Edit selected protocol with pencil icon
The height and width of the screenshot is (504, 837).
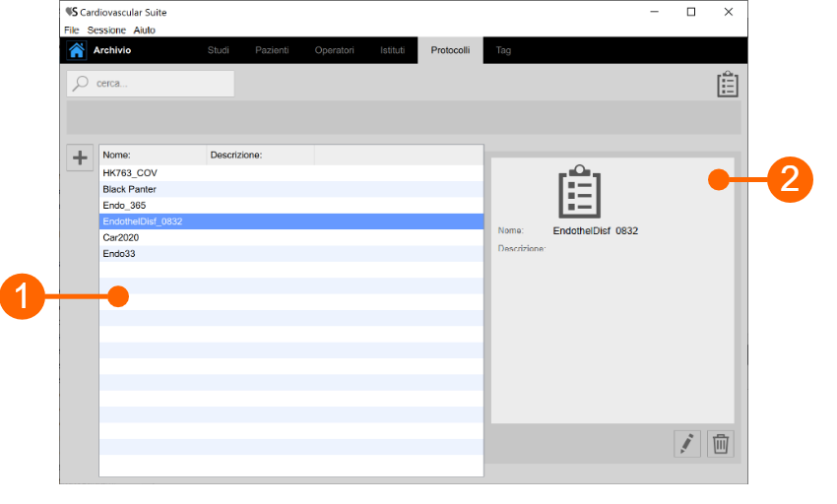click(686, 444)
